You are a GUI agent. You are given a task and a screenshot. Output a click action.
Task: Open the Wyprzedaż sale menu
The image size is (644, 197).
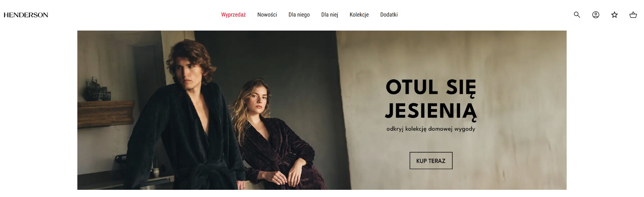coord(233,15)
